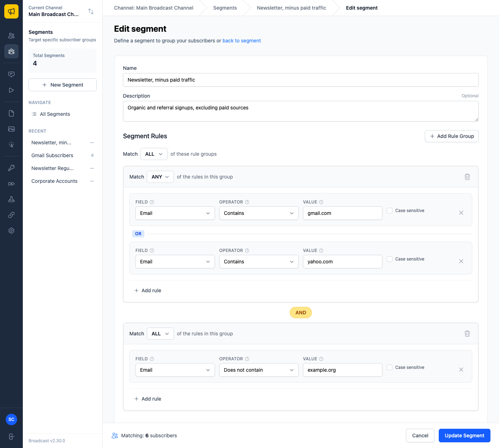Click the Edit segment breadcrumb
The height and width of the screenshot is (448, 499).
pyautogui.click(x=362, y=8)
